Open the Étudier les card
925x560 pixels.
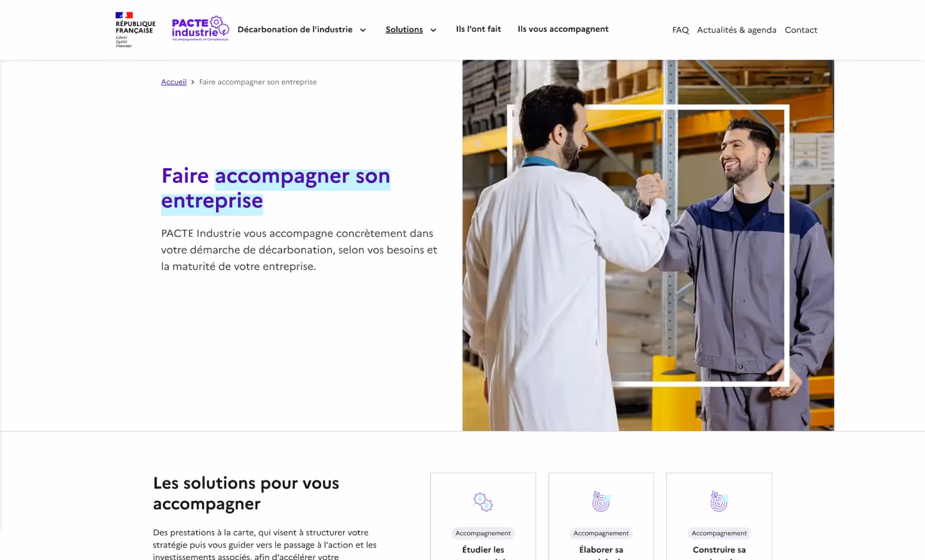pos(483,516)
